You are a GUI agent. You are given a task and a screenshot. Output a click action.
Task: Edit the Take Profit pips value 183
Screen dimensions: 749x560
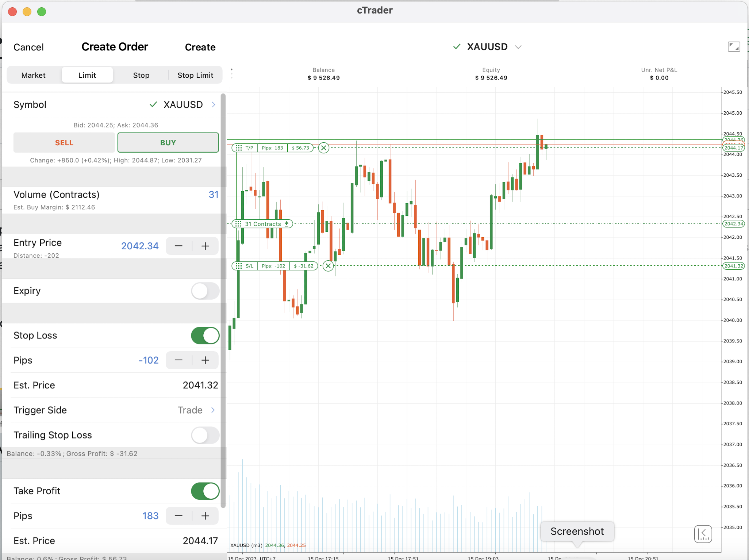click(150, 516)
